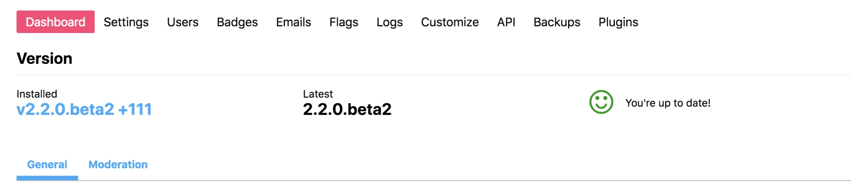Image resolution: width=868 pixels, height=193 pixels.
Task: Open the Users admin section
Action: (x=182, y=22)
